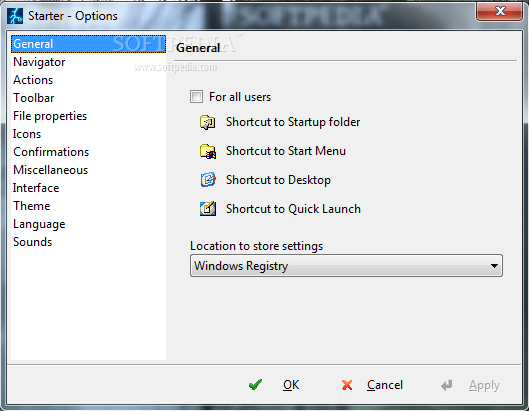This screenshot has width=529, height=411.
Task: Enable the For all users checkbox
Action: tap(196, 97)
